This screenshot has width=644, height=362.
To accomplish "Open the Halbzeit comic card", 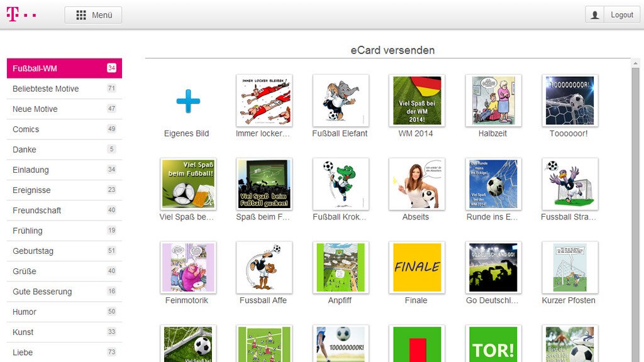I will point(493,101).
